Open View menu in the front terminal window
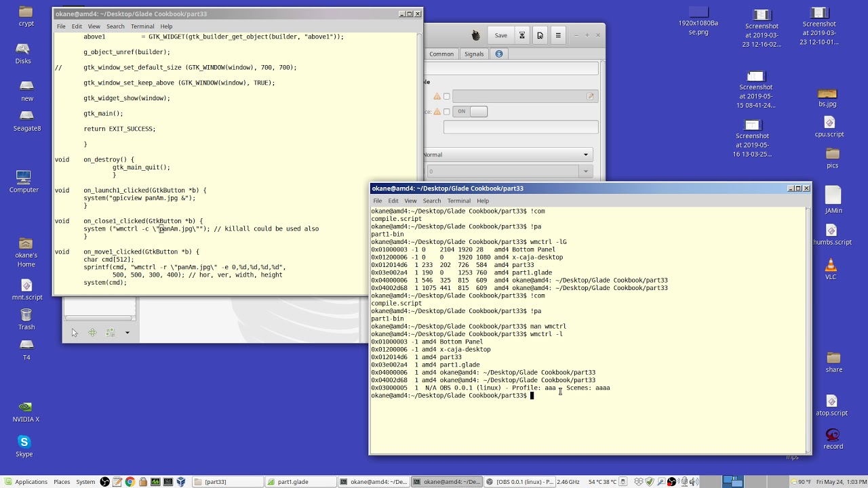This screenshot has width=868, height=488. pyautogui.click(x=410, y=201)
